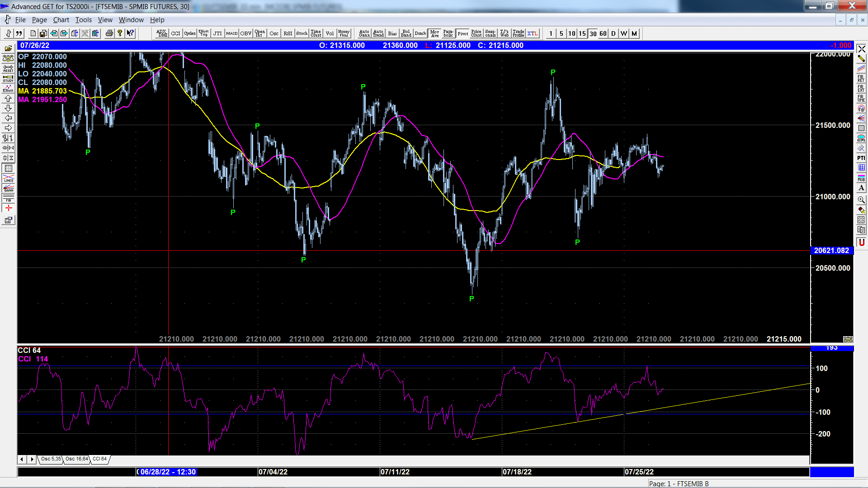This screenshot has height=488, width=868.
Task: Select the Weekly (W) timeframe
Action: coord(624,33)
